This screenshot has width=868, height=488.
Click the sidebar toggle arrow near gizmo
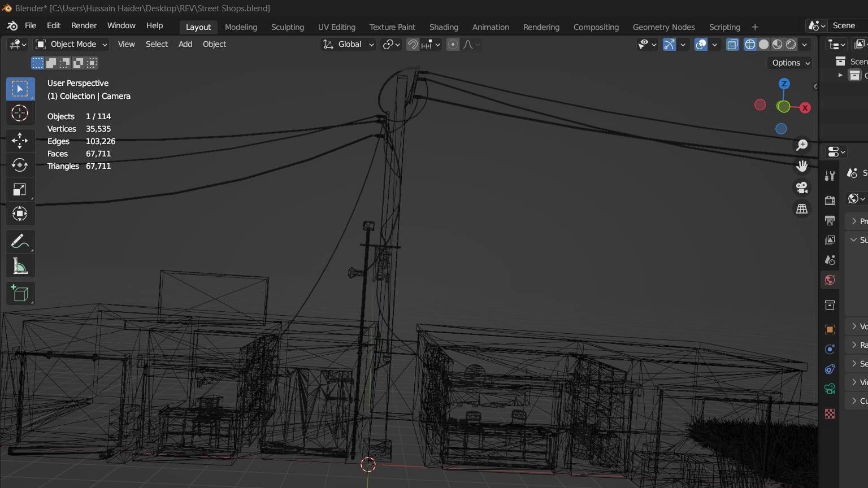[x=815, y=86]
